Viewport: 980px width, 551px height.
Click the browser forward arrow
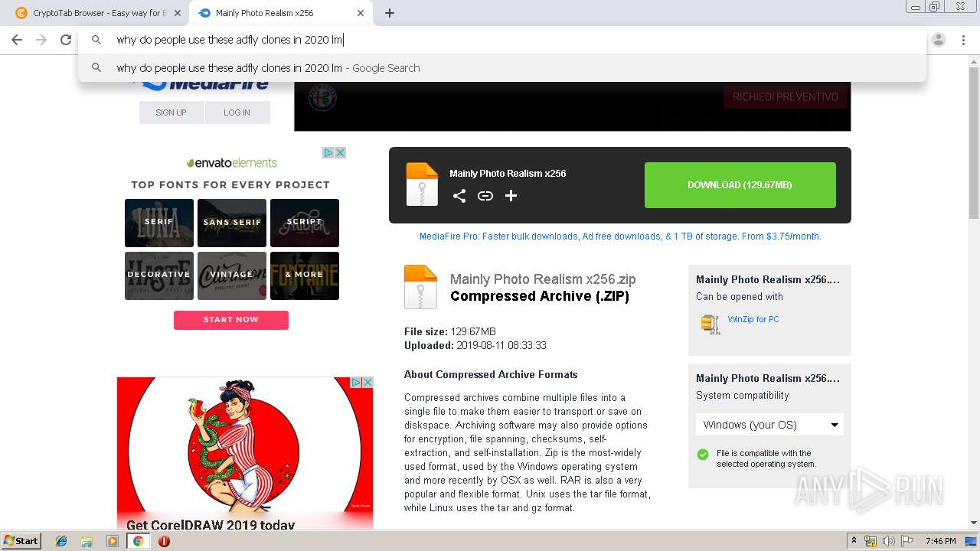coord(41,40)
